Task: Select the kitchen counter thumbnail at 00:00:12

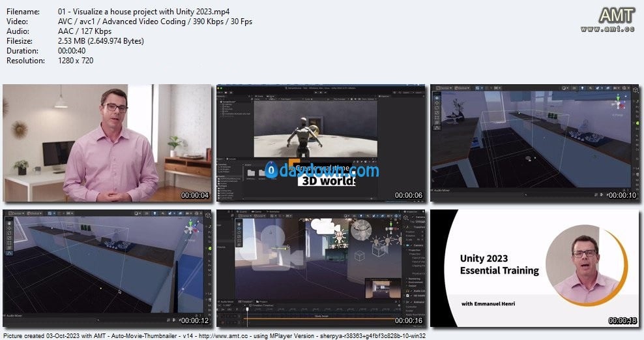Action: [107, 268]
